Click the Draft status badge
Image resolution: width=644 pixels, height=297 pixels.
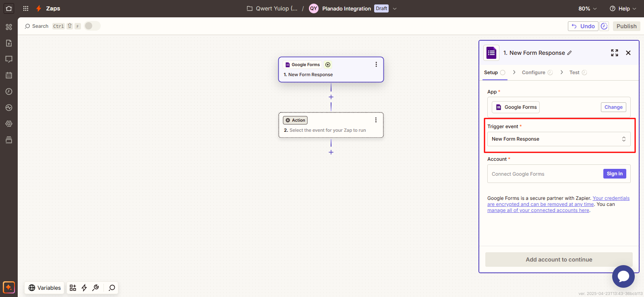click(x=381, y=8)
